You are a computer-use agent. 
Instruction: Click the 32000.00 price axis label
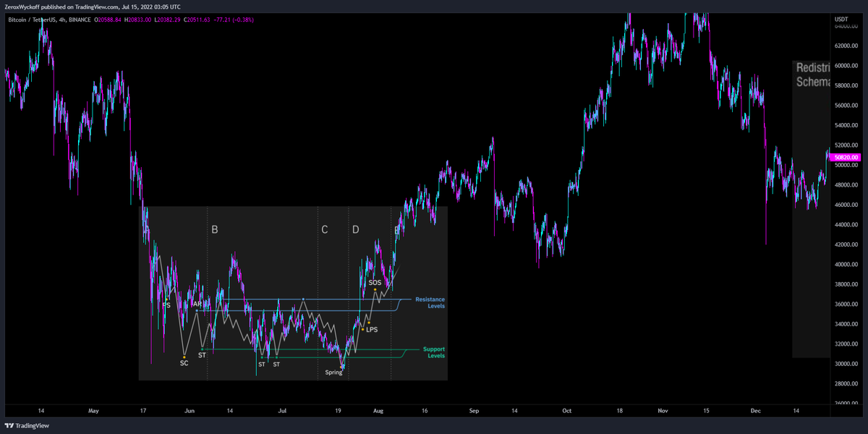846,344
